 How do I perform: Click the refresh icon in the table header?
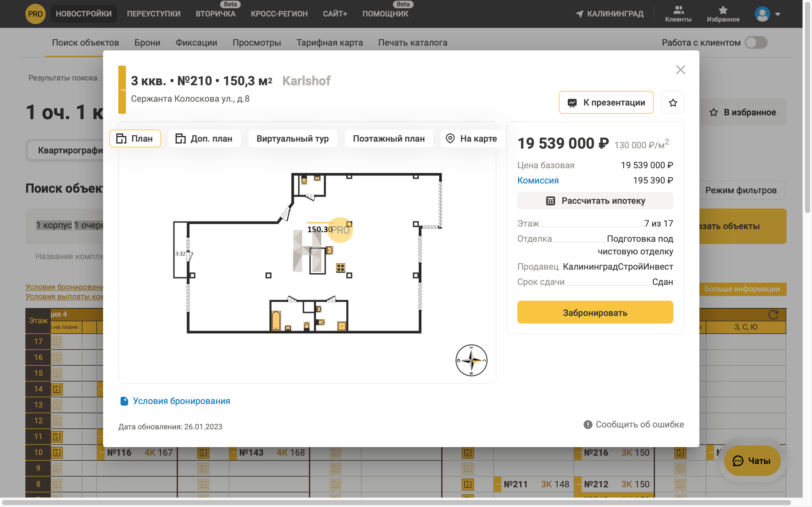pos(773,315)
